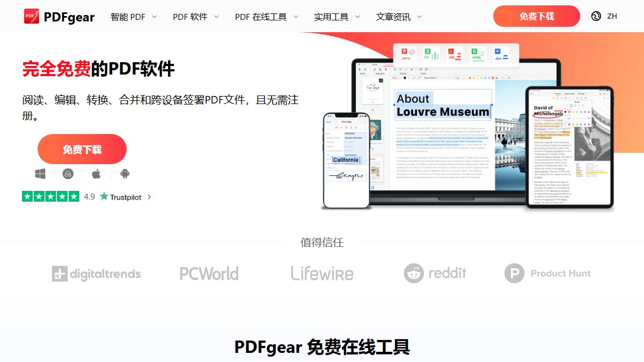Click the five green rating stars
This screenshot has height=362, width=644.
[x=50, y=197]
